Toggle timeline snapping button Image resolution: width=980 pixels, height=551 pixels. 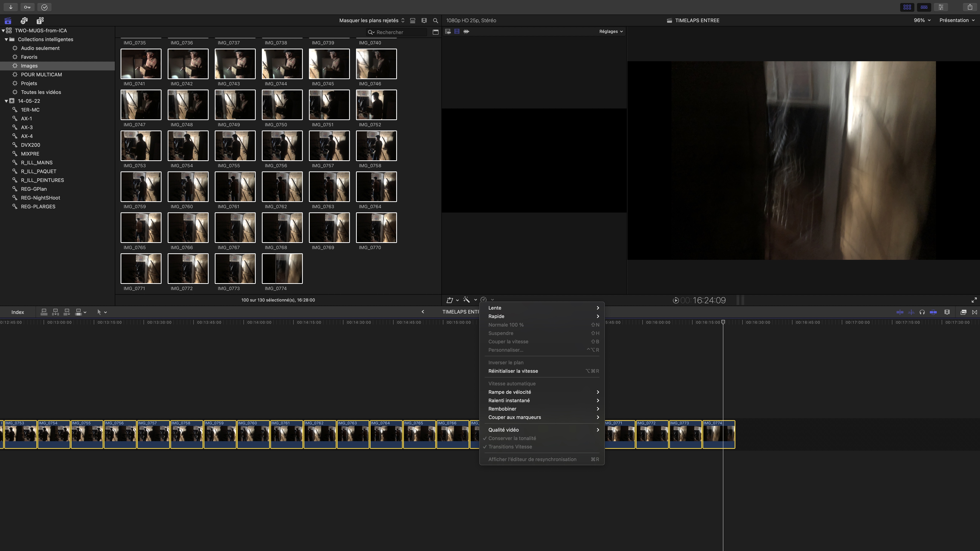(x=933, y=312)
